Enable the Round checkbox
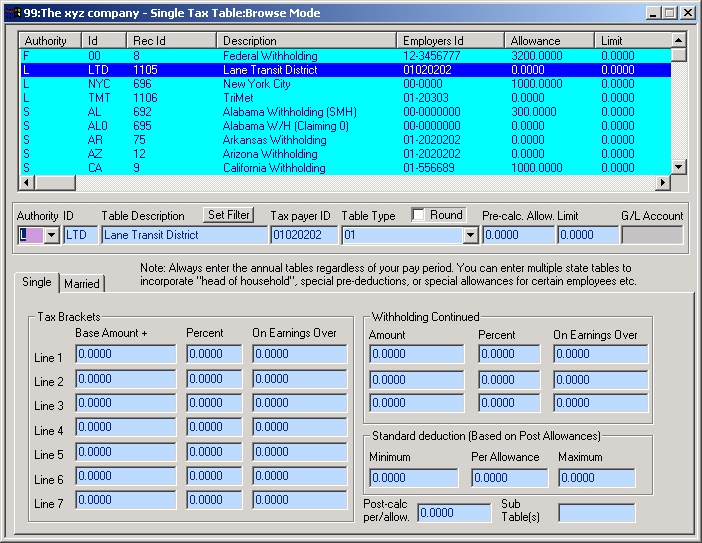702x543 pixels. pos(419,216)
